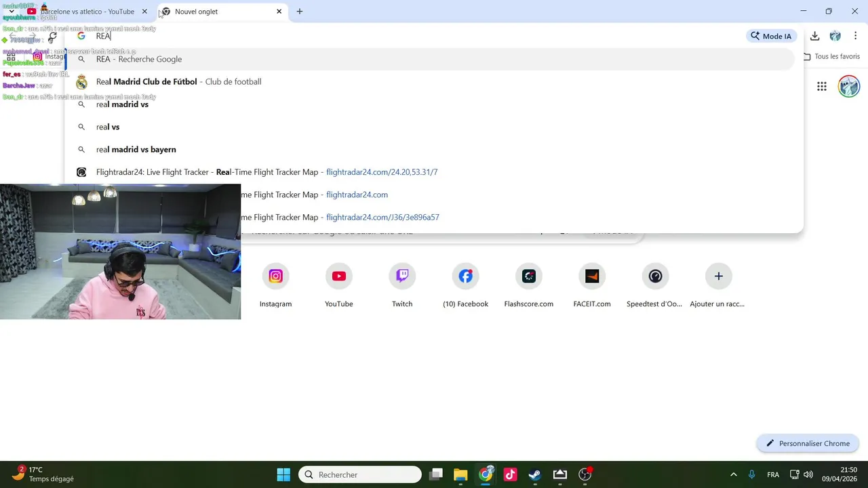The image size is (868, 488).
Task: Open the weather widget showing 17°C
Action: [x=43, y=474]
